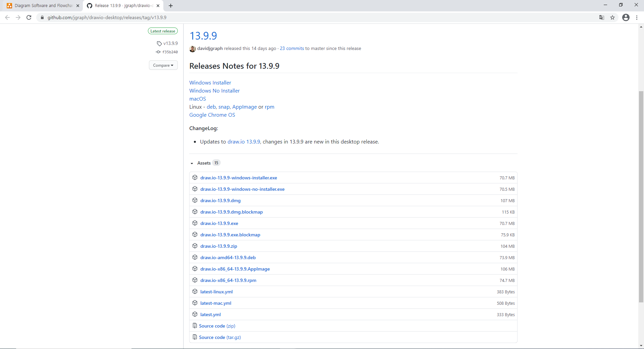
Task: Click the Linux snap link
Action: click(224, 107)
